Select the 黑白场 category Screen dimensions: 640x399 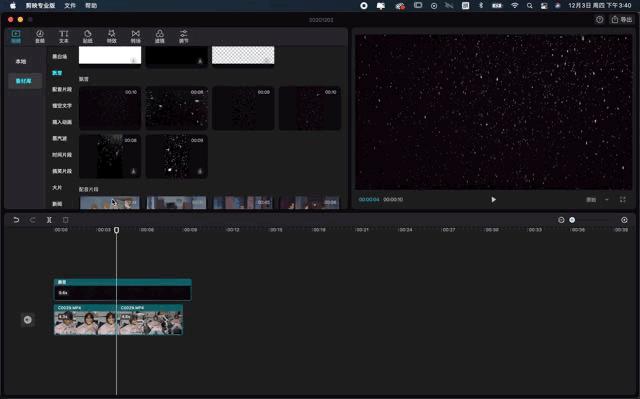(x=60, y=57)
